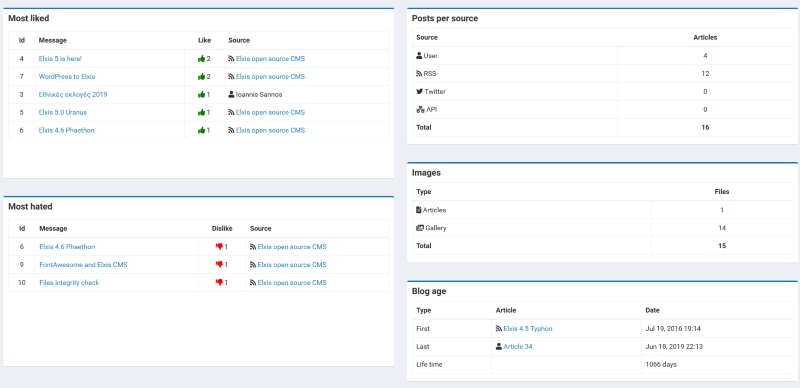800x388 pixels.
Task: Click the total files value 15
Action: tap(722, 246)
